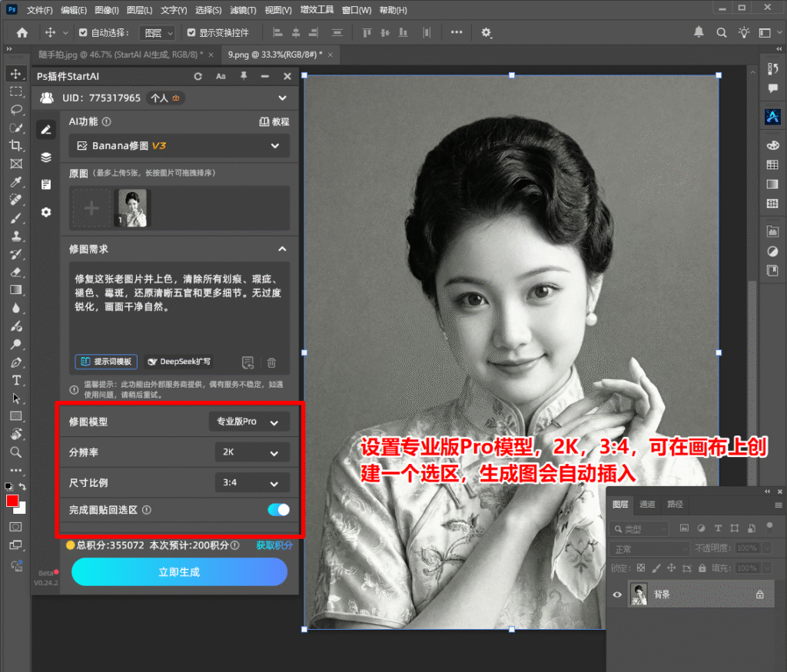Select the Brush tool
This screenshot has width=787, height=672.
point(16,218)
